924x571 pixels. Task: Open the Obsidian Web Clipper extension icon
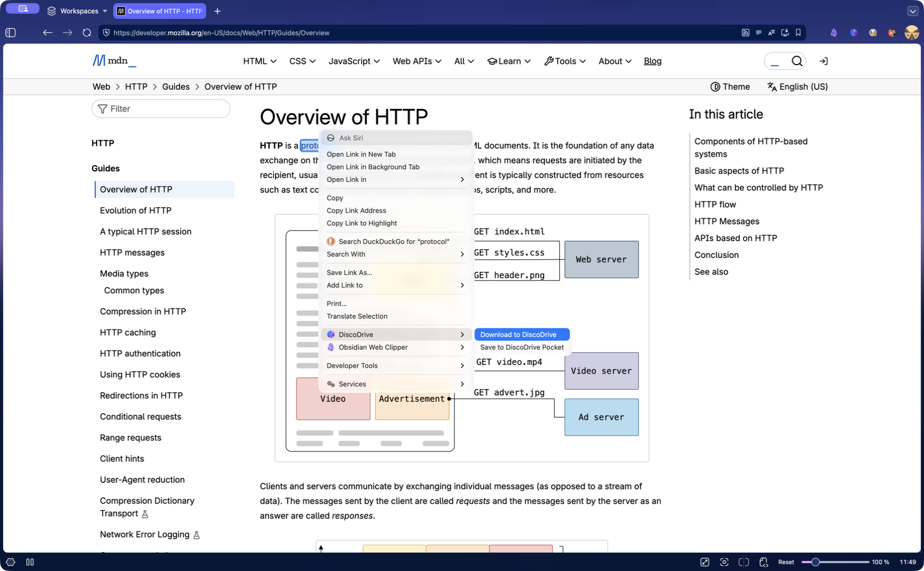tap(833, 33)
